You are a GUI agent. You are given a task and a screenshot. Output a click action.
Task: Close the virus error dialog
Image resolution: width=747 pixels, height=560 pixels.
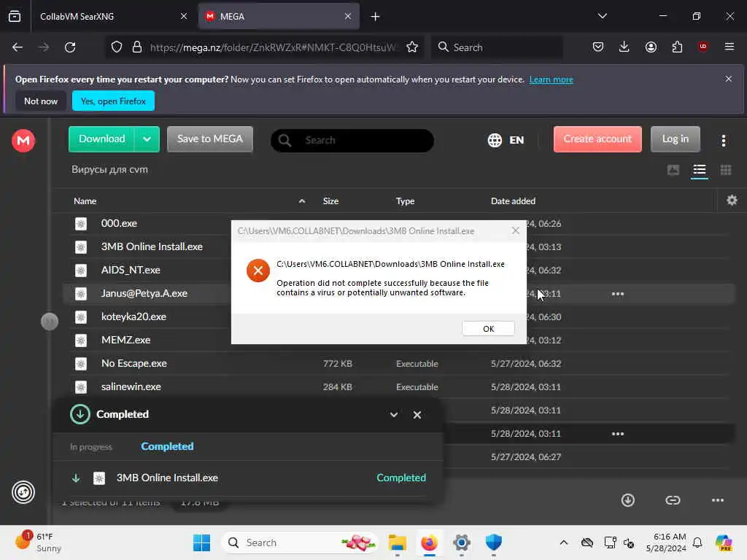point(515,230)
